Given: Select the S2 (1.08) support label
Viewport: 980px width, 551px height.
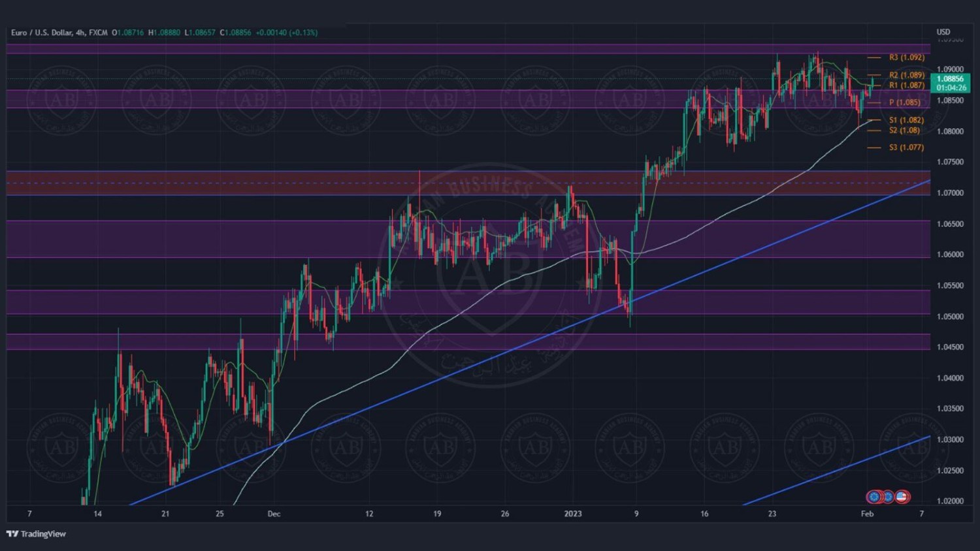Looking at the screenshot, I should (904, 131).
